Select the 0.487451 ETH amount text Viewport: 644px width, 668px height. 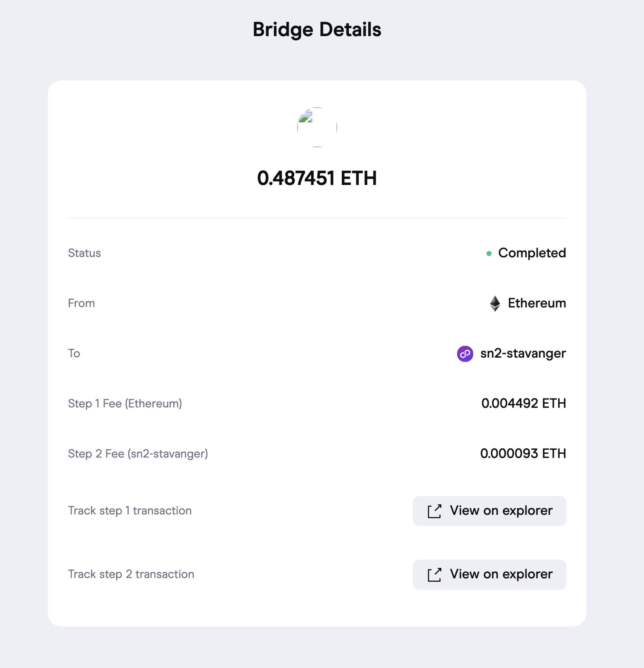click(x=317, y=178)
